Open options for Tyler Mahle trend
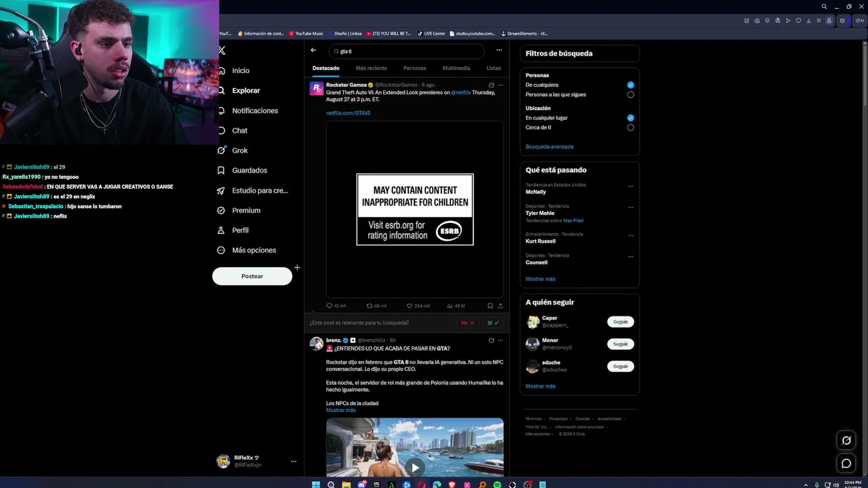The height and width of the screenshot is (488, 868). pyautogui.click(x=631, y=207)
